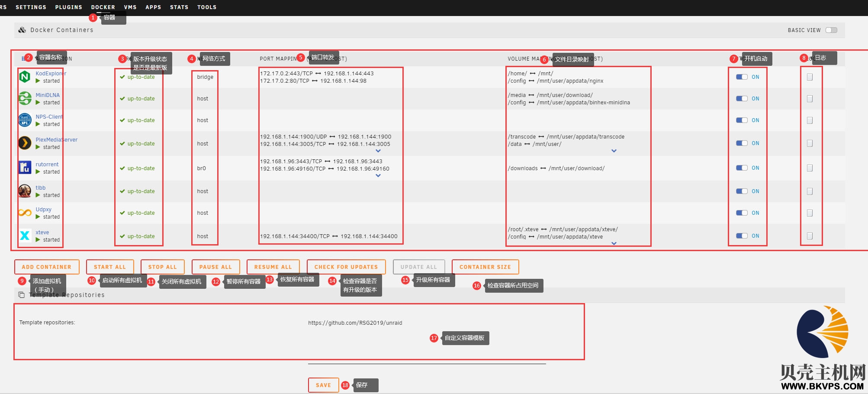The image size is (868, 394).
Task: Click Start All containers button
Action: tap(110, 267)
